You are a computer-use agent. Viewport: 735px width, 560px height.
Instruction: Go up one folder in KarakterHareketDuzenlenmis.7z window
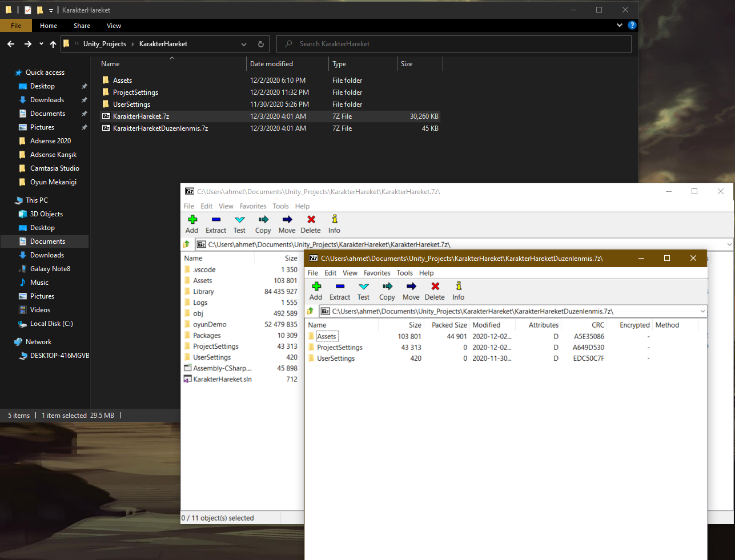311,311
